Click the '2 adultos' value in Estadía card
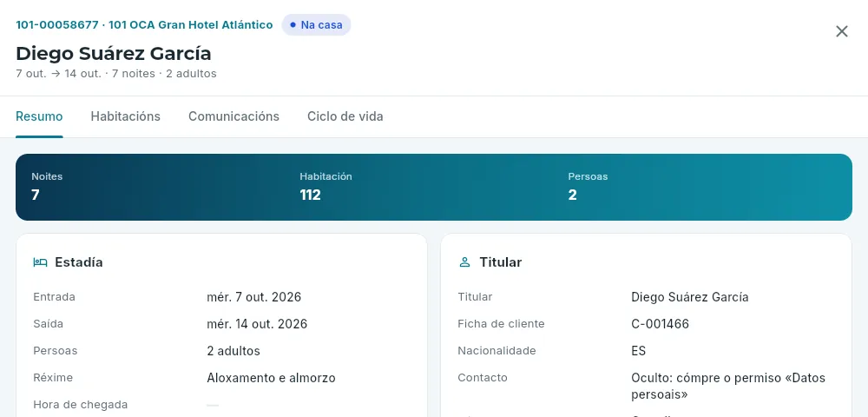The width and height of the screenshot is (868, 417). point(233,351)
